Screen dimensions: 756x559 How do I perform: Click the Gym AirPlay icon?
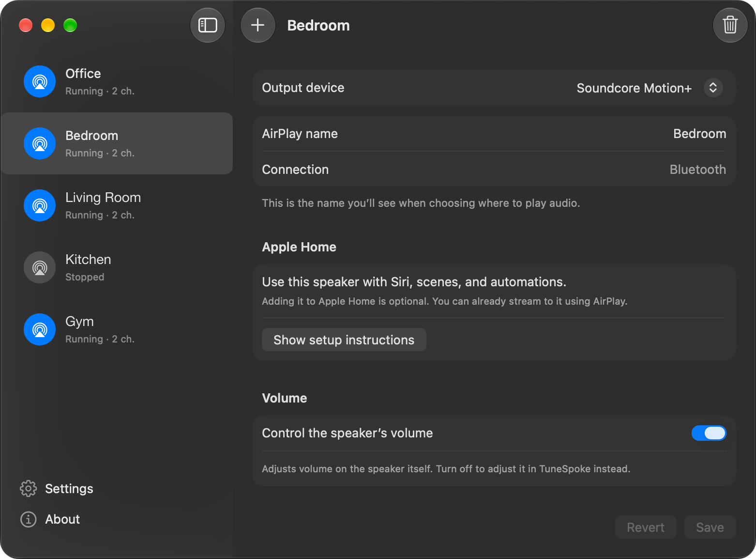pyautogui.click(x=40, y=329)
